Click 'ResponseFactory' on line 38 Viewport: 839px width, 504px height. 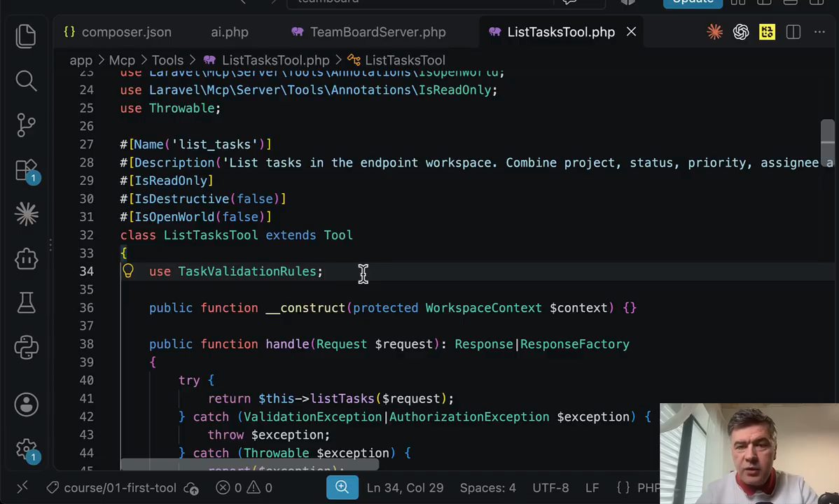coord(575,344)
